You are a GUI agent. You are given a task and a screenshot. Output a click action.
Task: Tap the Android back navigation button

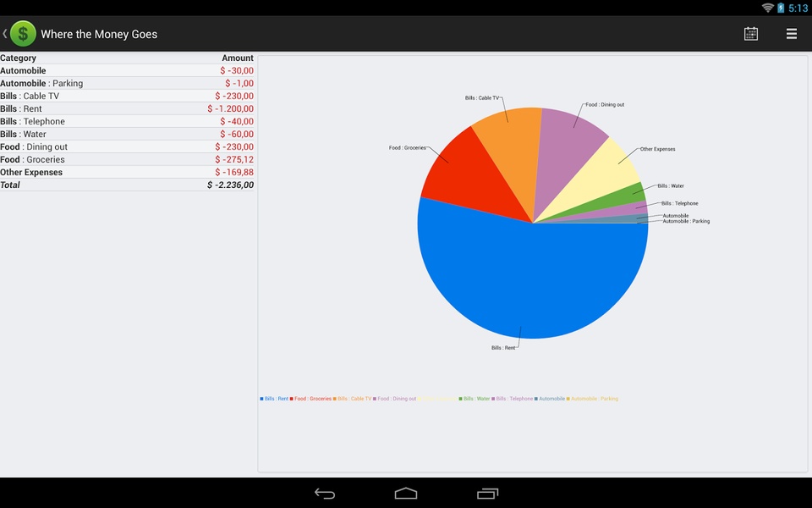click(325, 494)
